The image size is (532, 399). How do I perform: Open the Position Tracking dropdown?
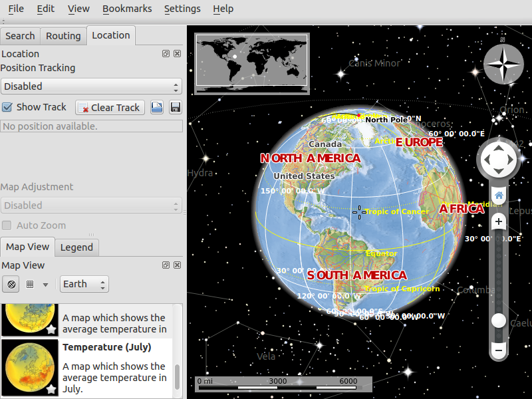tap(91, 86)
